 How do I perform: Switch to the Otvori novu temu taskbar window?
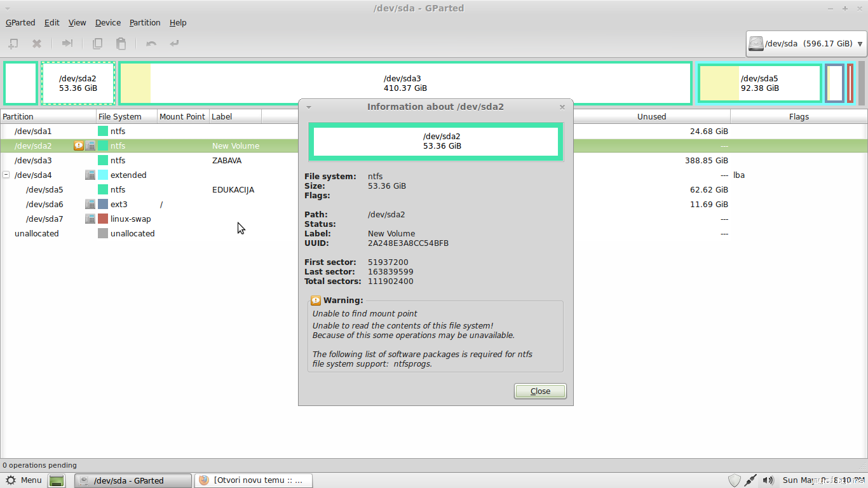[253, 480]
